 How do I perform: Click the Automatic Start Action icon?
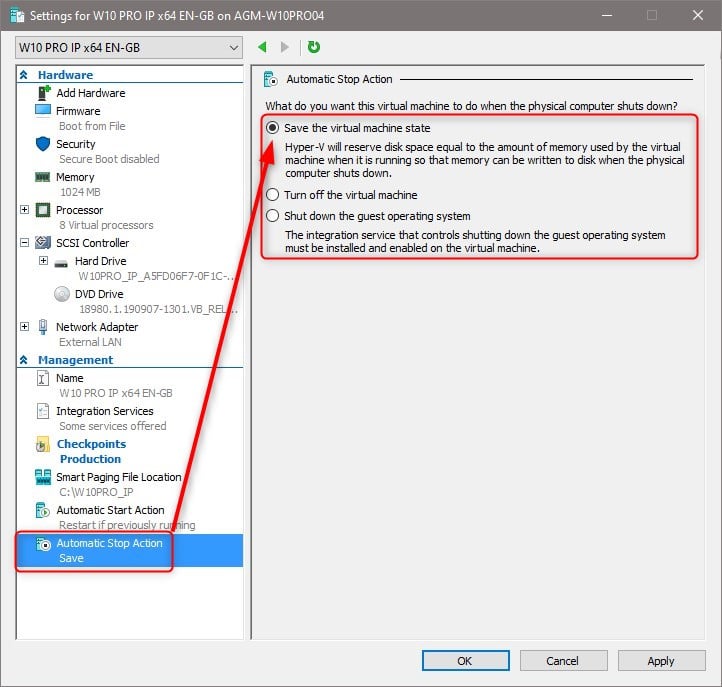tap(42, 510)
